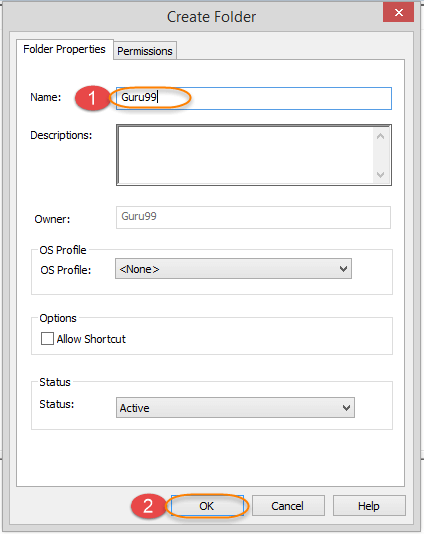Click the Name input field
Image resolution: width=424 pixels, height=534 pixels.
[254, 98]
